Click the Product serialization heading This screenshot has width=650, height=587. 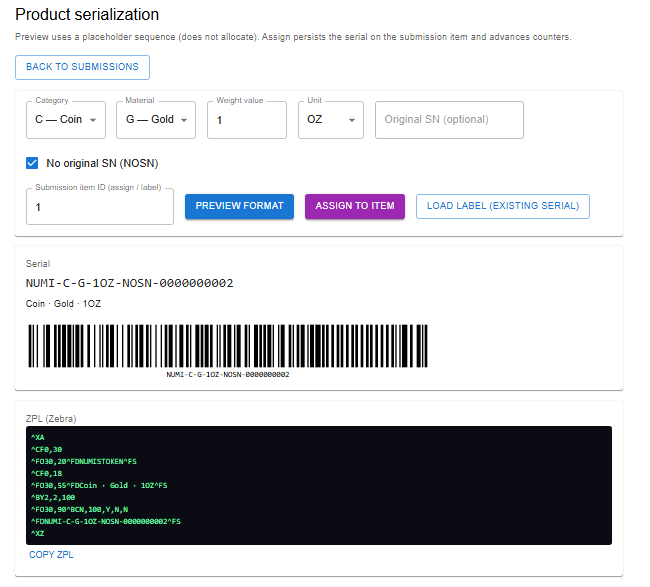[87, 15]
